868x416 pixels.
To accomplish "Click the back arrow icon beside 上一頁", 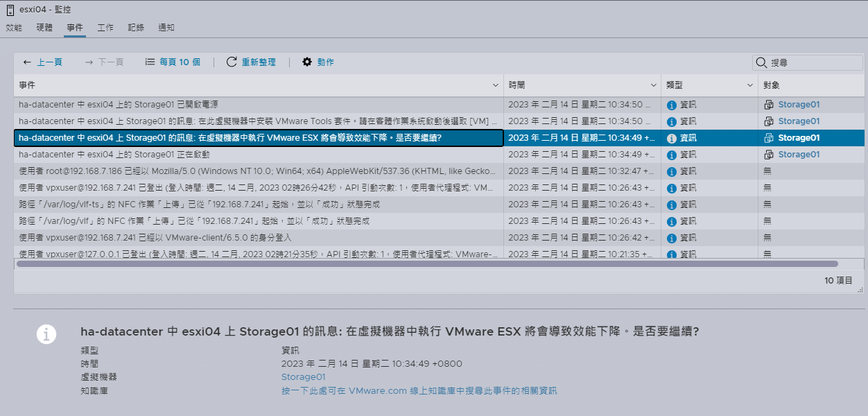I will click(27, 62).
